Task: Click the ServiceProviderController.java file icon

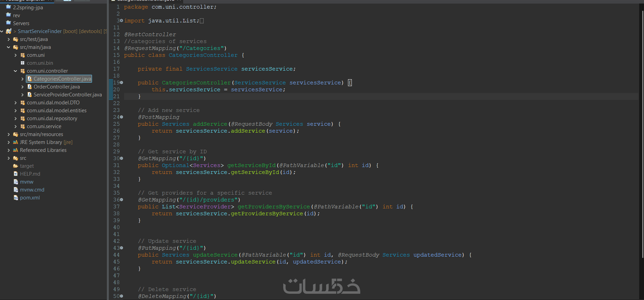Action: click(29, 95)
